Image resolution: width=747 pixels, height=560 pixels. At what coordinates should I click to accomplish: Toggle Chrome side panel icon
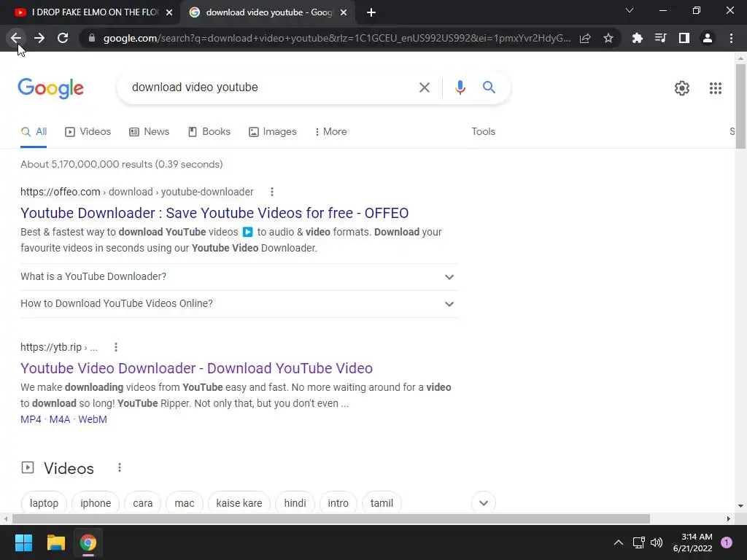point(684,38)
